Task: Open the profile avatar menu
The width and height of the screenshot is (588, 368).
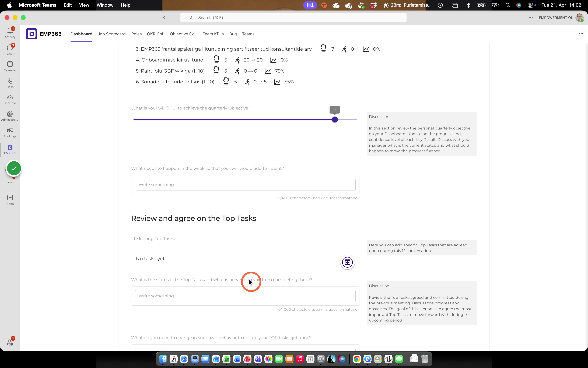Action: click(579, 18)
